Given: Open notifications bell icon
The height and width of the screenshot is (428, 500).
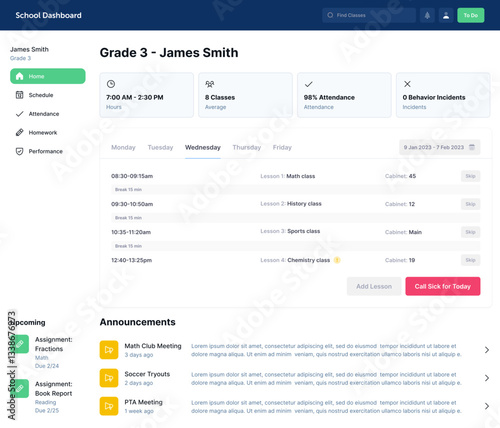Looking at the screenshot, I should coord(427,15).
